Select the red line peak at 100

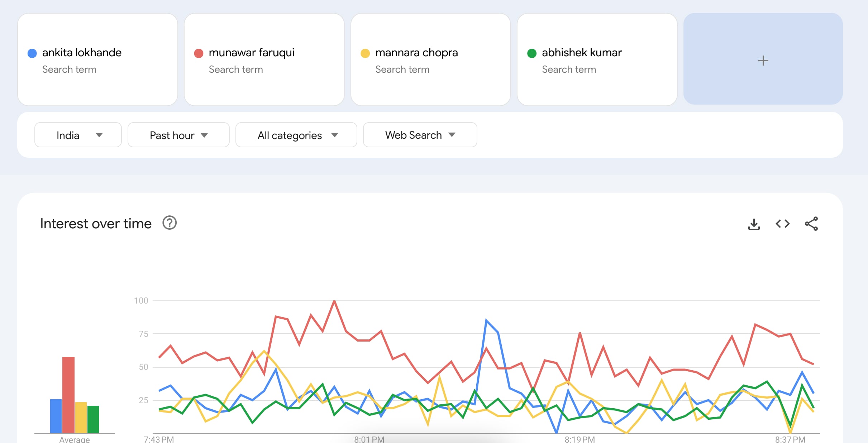[334, 301]
